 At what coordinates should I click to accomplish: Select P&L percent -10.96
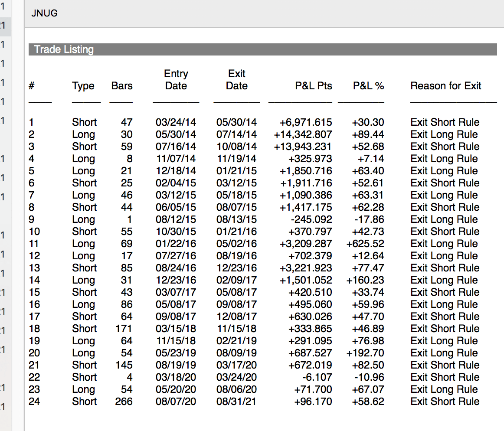pyautogui.click(x=369, y=377)
